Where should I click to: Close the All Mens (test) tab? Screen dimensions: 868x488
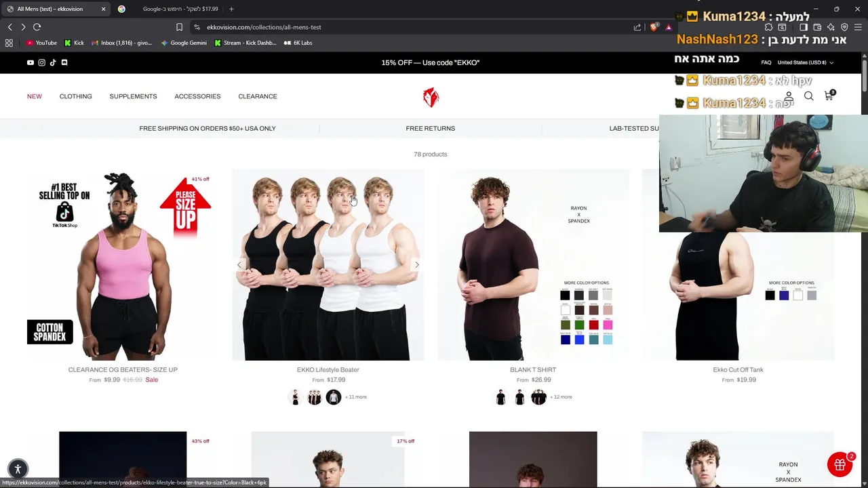pyautogui.click(x=103, y=9)
